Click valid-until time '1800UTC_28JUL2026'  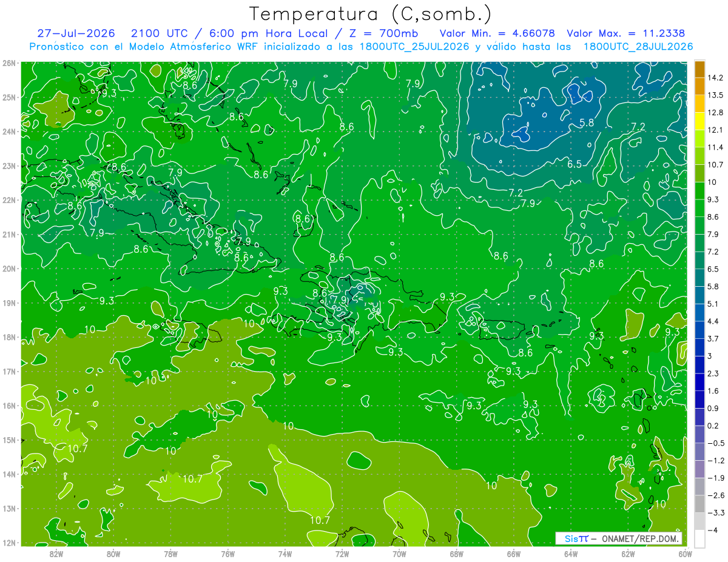638,46
